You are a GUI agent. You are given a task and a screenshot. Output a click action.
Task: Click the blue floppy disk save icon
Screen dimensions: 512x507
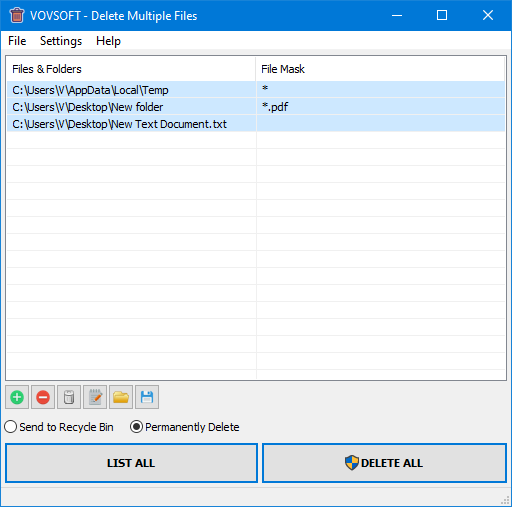click(x=147, y=397)
